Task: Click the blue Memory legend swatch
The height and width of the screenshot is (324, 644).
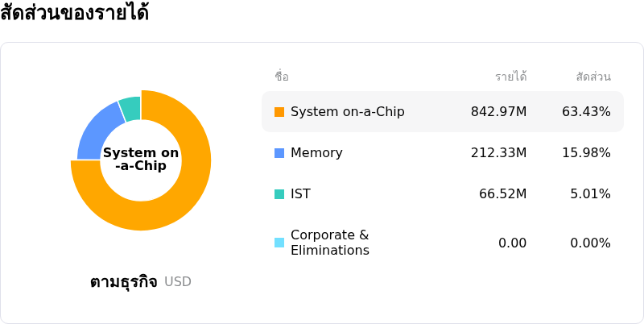Action: [x=279, y=153]
